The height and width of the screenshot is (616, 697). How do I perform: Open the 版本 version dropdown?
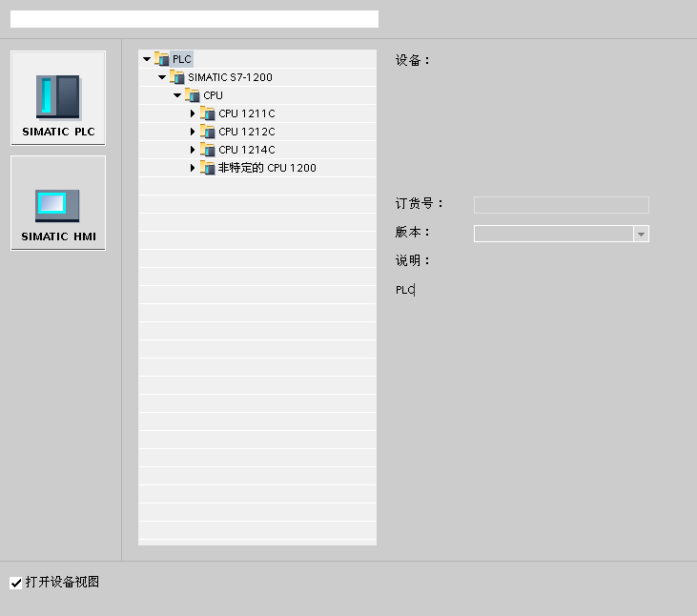641,234
